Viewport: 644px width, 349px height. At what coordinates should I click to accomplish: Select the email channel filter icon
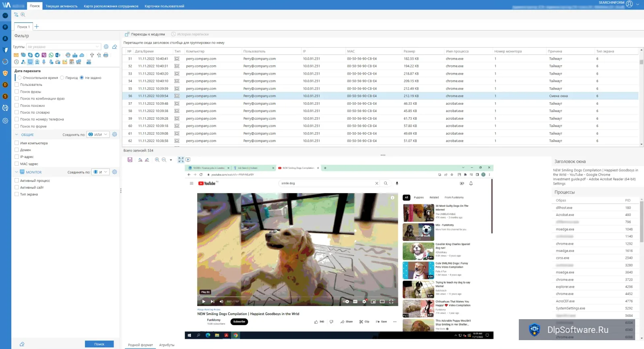point(16,55)
